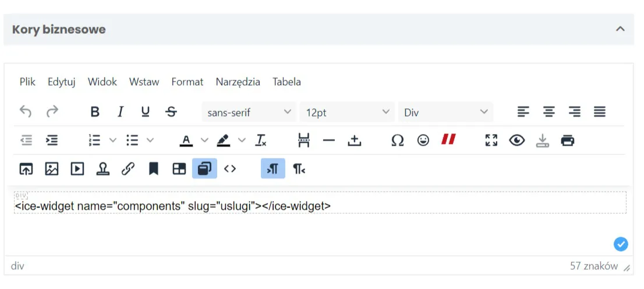Preview the content with the eye icon
The width and height of the screenshot is (644, 289).
pos(516,140)
